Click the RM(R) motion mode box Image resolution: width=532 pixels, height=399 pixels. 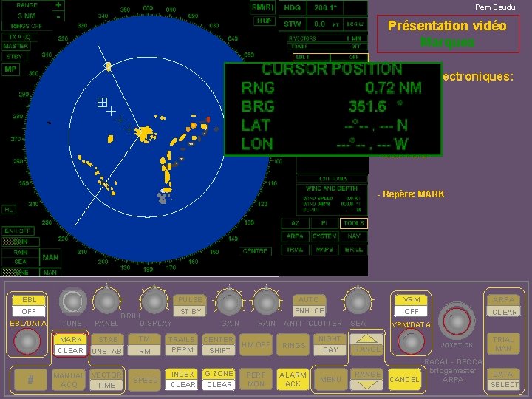[263, 7]
